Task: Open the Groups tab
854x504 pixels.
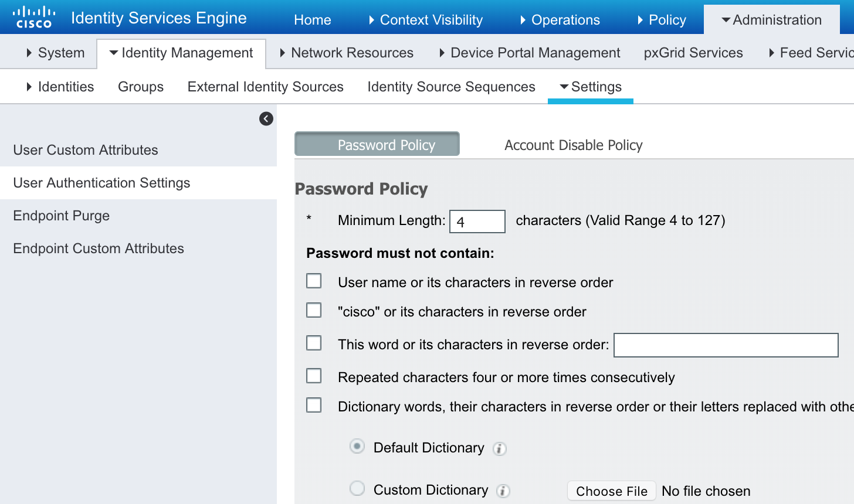Action: tap(141, 87)
